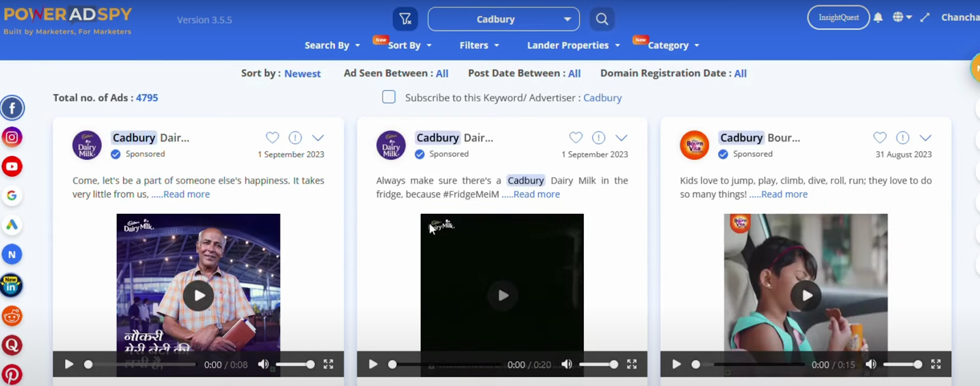Click progress bar of 0:08 video
This screenshot has height=386, width=980.
pos(140,365)
